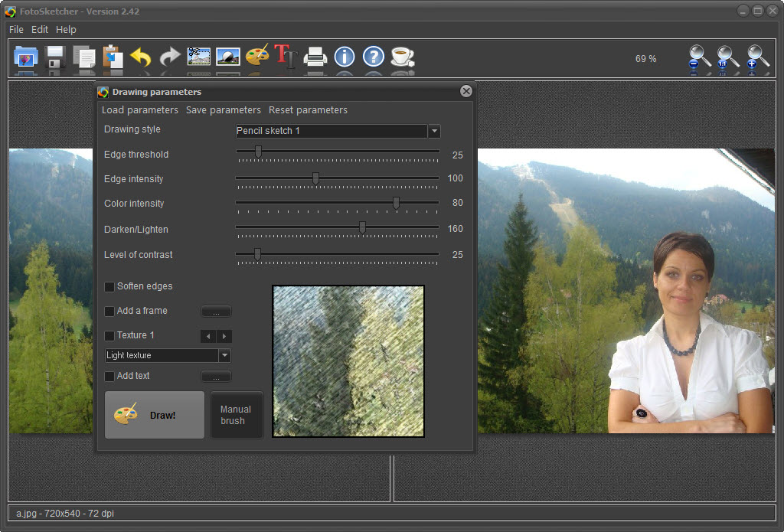Expand the Drawing style dropdown
The width and height of the screenshot is (784, 532).
point(434,131)
